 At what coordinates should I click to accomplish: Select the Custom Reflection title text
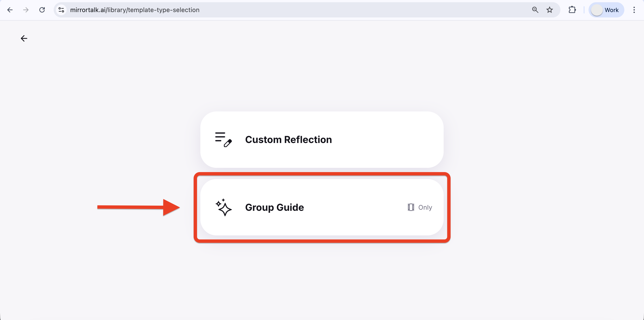click(288, 140)
